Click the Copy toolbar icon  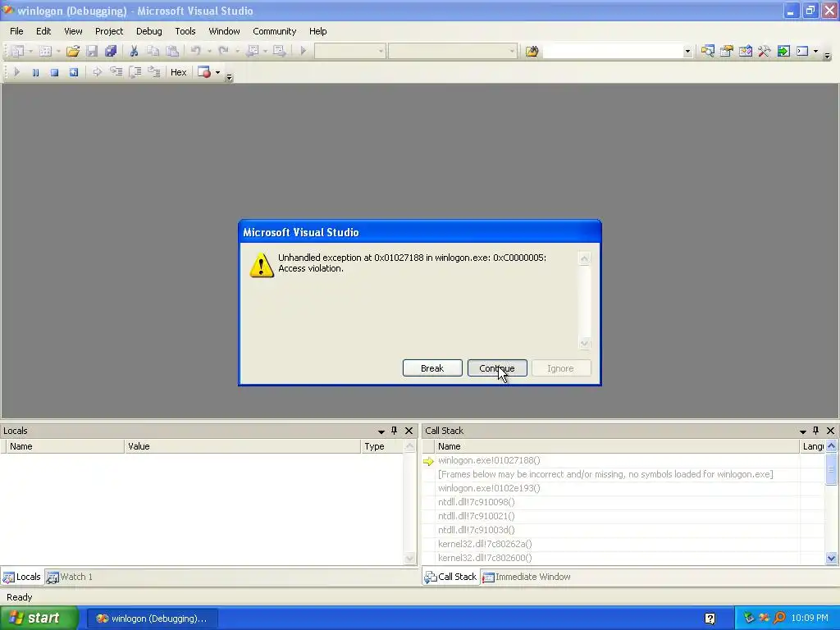click(x=153, y=51)
